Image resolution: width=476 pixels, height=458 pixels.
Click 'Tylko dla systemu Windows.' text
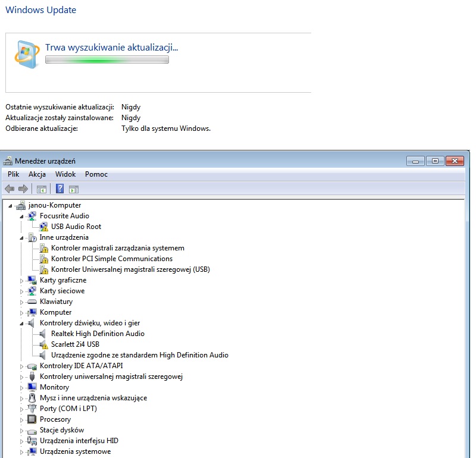click(166, 128)
